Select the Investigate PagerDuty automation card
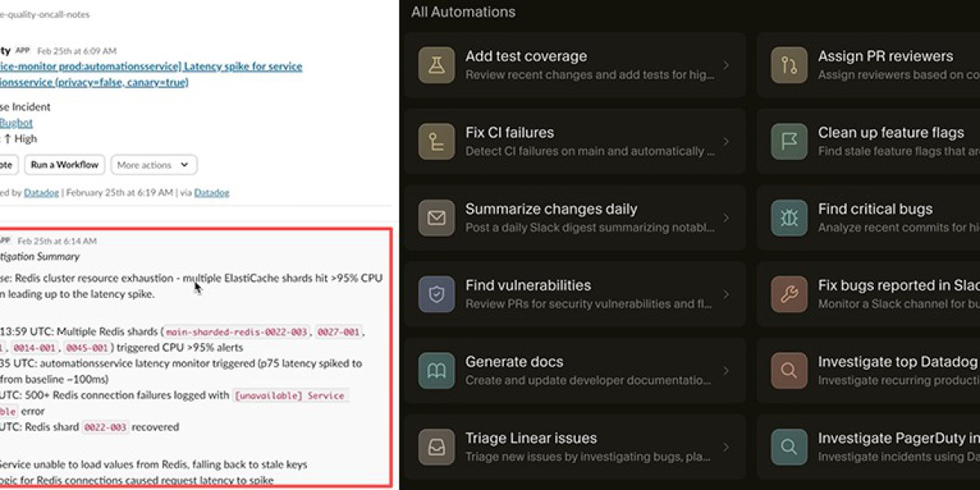Image resolution: width=980 pixels, height=490 pixels. (x=874, y=447)
